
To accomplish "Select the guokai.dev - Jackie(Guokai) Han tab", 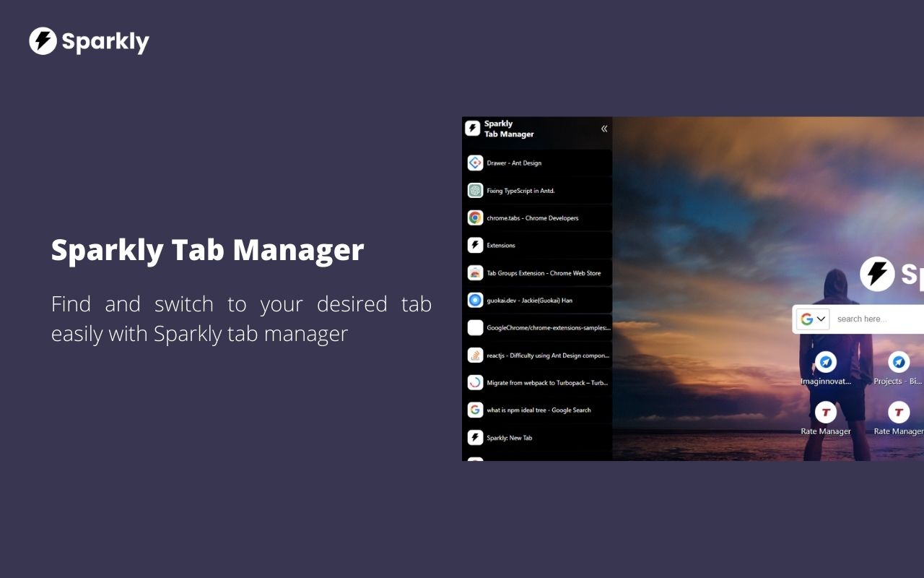I will coord(538,300).
